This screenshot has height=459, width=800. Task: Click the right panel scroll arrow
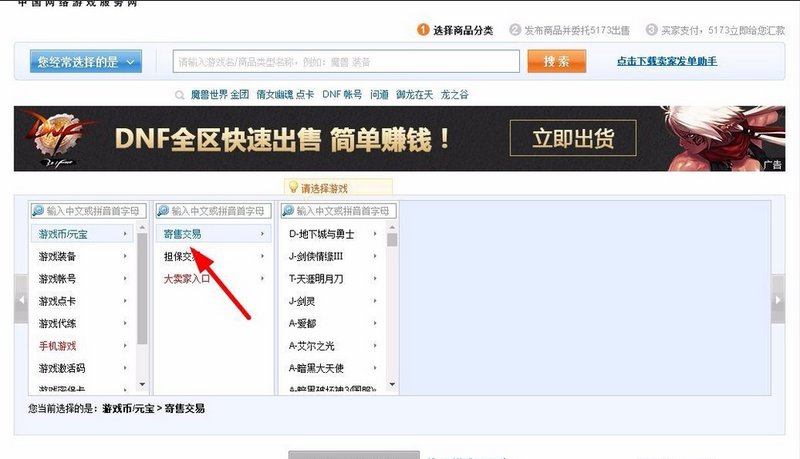[778, 299]
